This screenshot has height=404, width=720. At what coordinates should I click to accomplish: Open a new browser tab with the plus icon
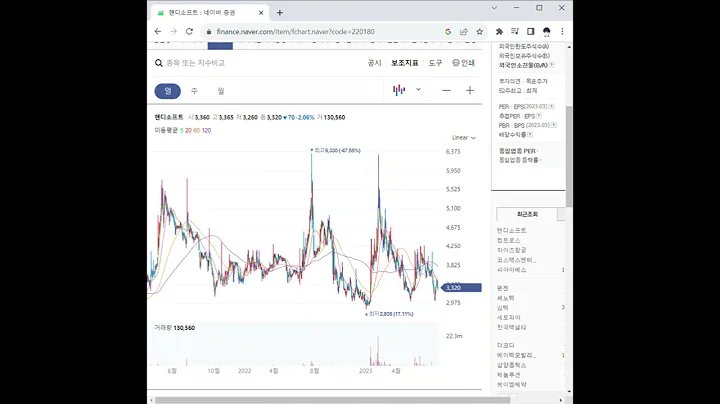(x=280, y=13)
